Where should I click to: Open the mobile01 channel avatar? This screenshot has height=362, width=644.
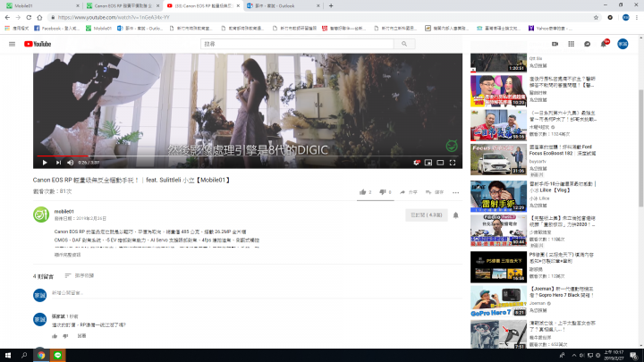tap(41, 215)
